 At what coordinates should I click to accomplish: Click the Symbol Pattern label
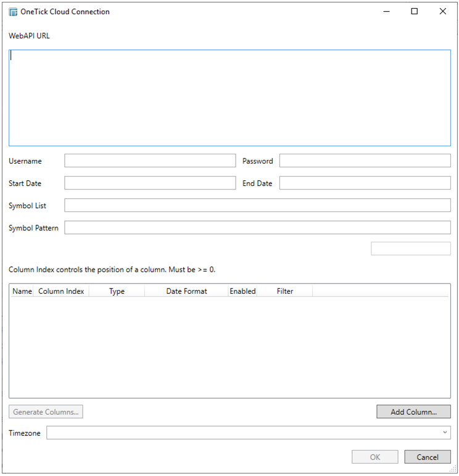(33, 228)
